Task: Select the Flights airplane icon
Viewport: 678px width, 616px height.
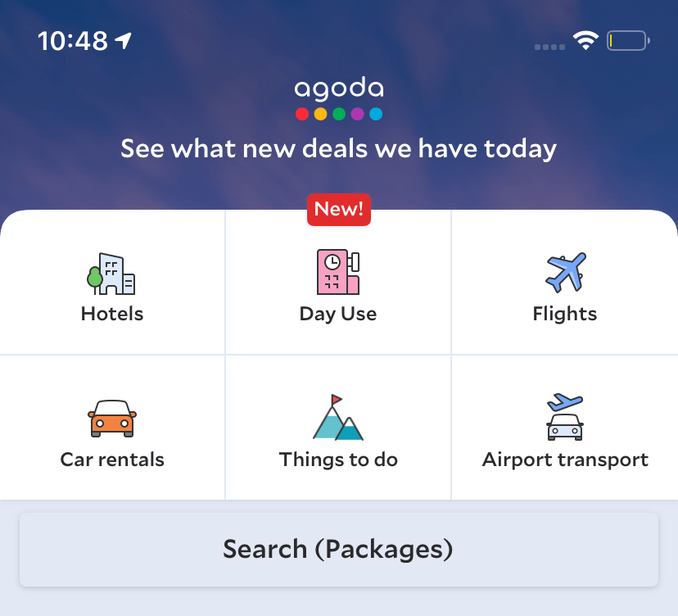Action: (x=565, y=273)
